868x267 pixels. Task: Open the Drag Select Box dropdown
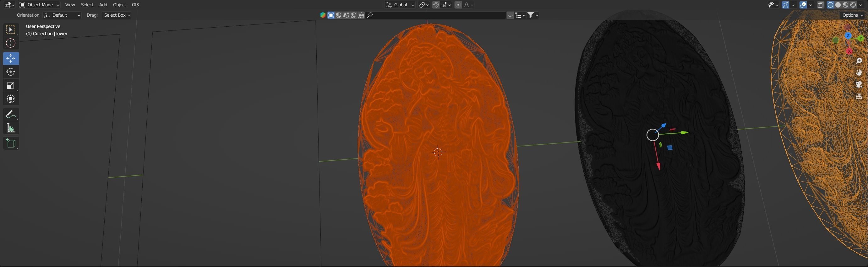click(x=117, y=15)
